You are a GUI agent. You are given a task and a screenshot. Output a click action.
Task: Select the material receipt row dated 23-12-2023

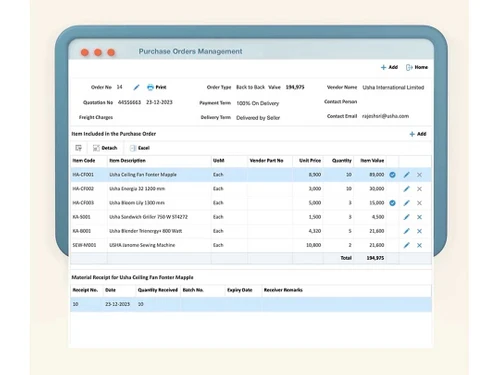point(251,304)
